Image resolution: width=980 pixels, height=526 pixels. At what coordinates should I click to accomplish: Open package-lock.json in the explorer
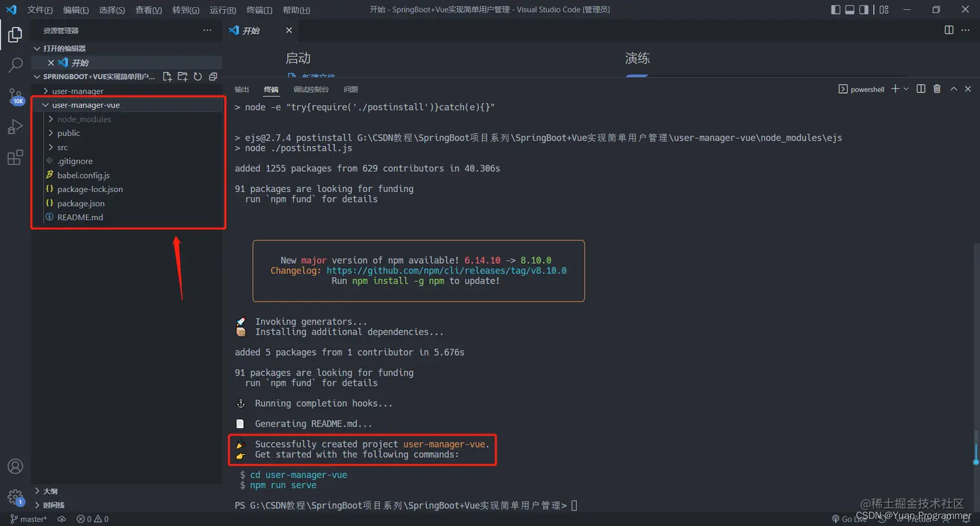tap(126, 189)
